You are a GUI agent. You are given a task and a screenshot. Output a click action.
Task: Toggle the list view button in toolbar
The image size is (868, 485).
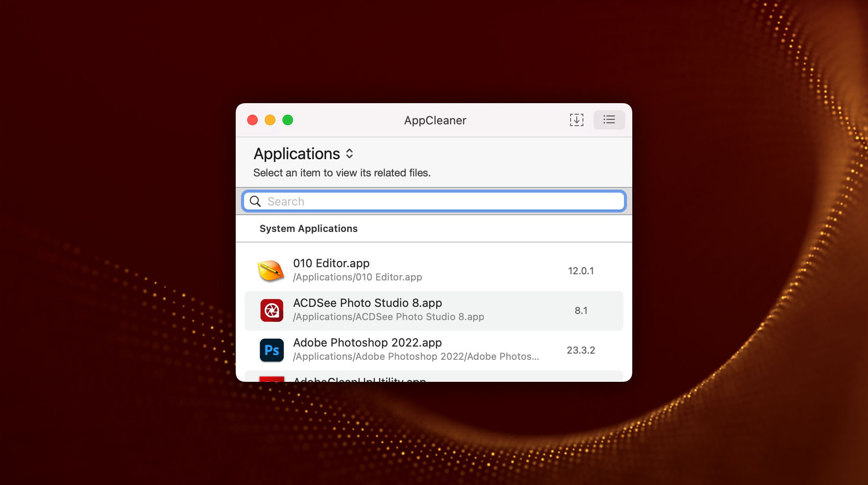(x=609, y=120)
